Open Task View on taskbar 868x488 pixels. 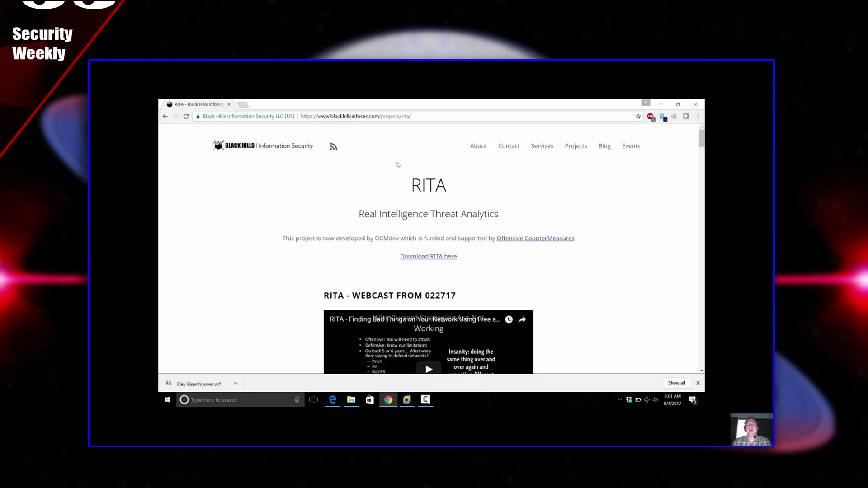click(314, 399)
